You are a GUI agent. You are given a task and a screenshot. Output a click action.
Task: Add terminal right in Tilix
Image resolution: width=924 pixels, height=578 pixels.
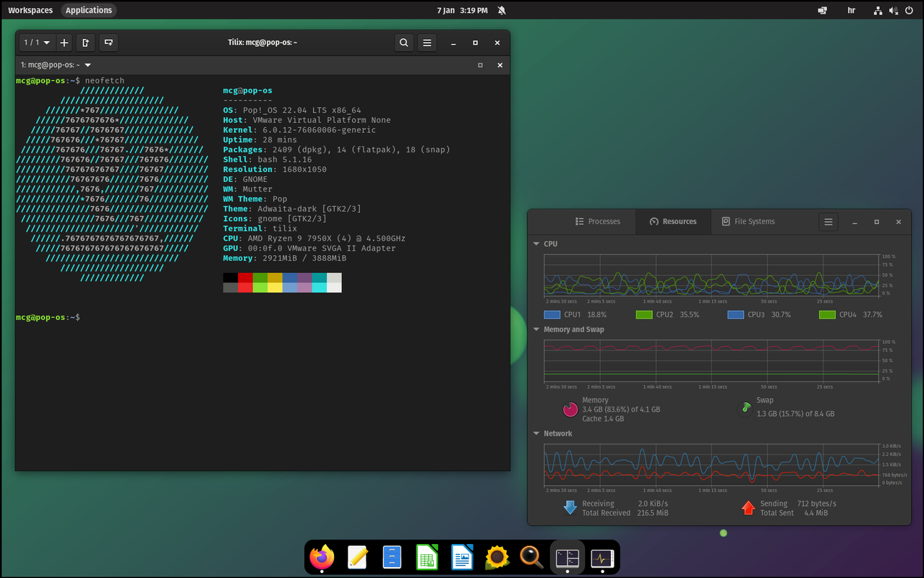pos(85,43)
